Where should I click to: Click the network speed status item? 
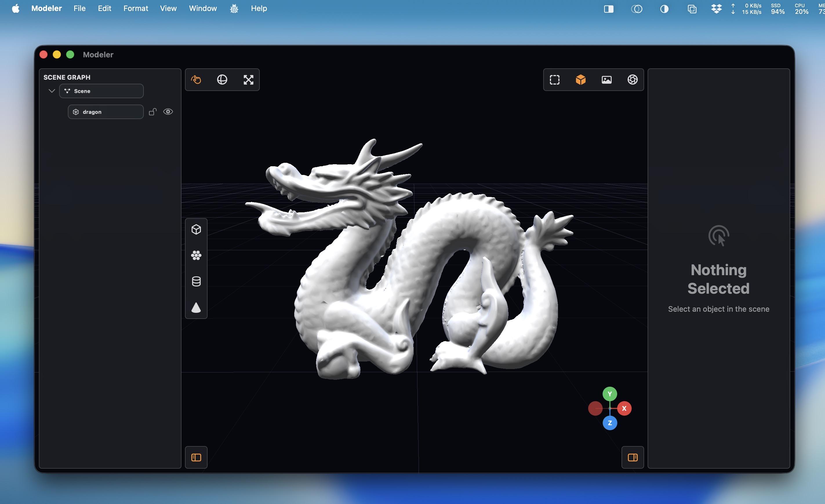pos(747,9)
